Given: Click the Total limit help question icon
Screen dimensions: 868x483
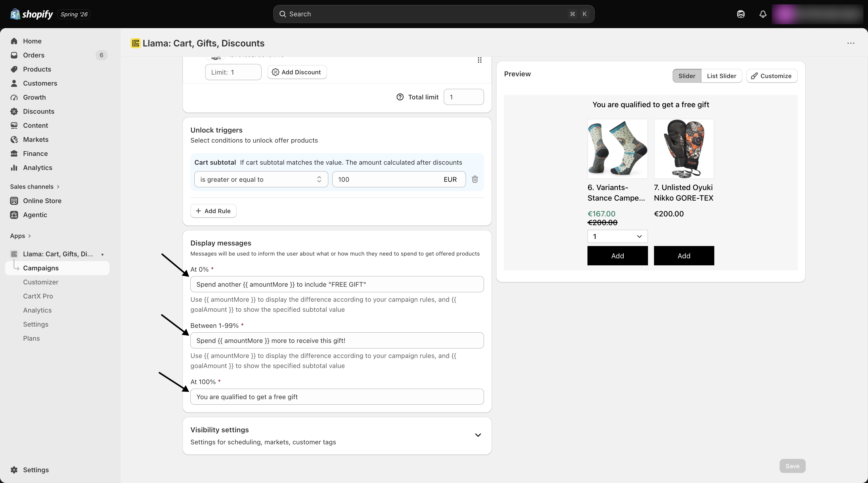Looking at the screenshot, I should tap(400, 97).
